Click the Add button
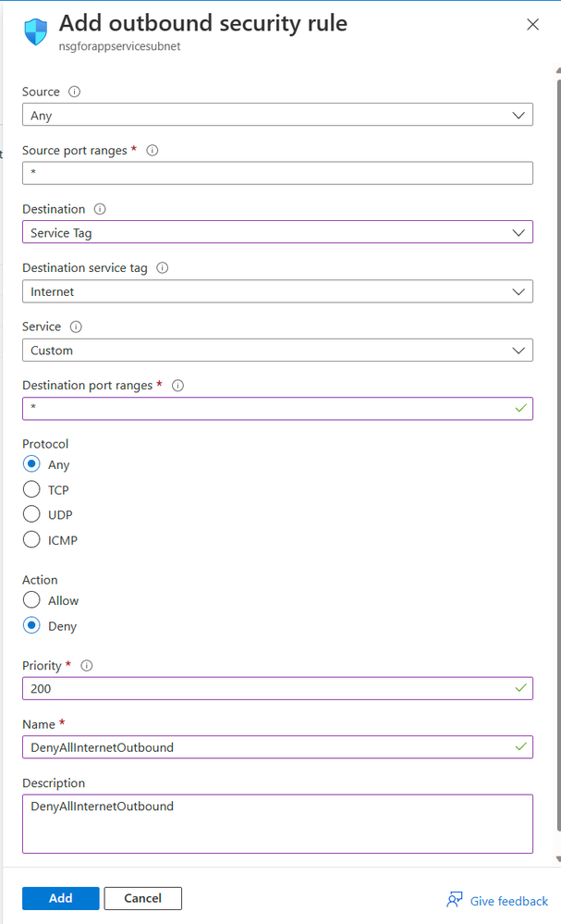The width and height of the screenshot is (561, 924). [x=60, y=898]
